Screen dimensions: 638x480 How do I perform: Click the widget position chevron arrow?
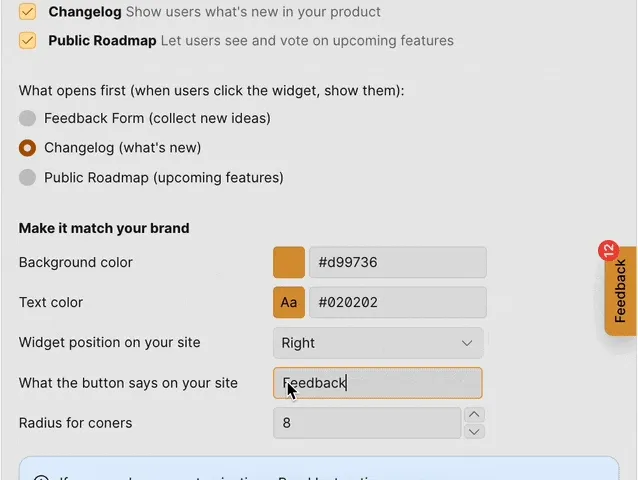click(467, 343)
